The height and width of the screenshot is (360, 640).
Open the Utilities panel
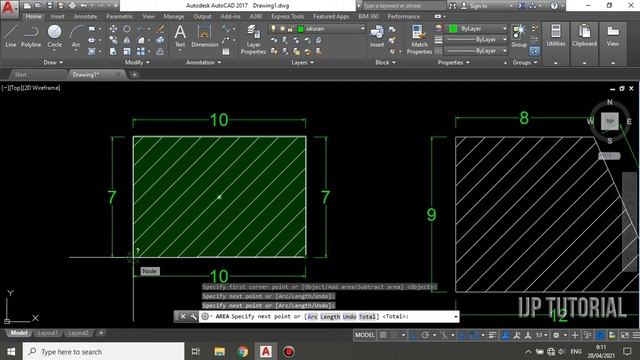(556, 36)
